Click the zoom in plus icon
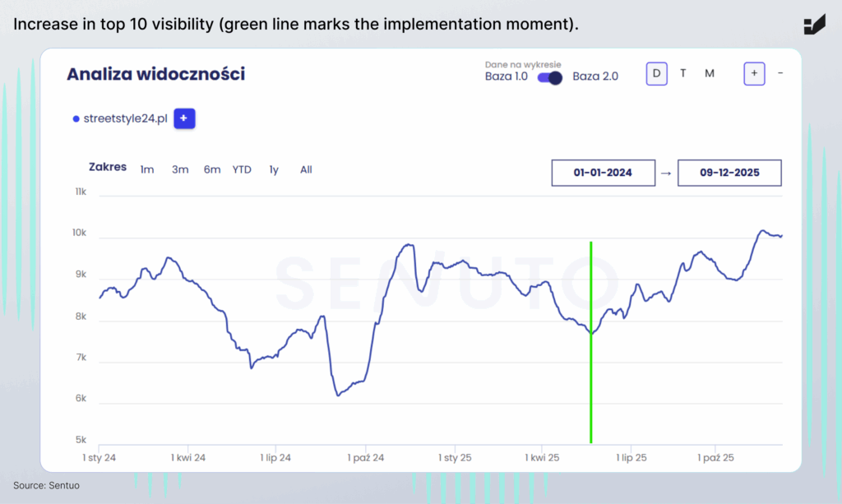Image resolution: width=842 pixels, height=504 pixels. [x=754, y=73]
